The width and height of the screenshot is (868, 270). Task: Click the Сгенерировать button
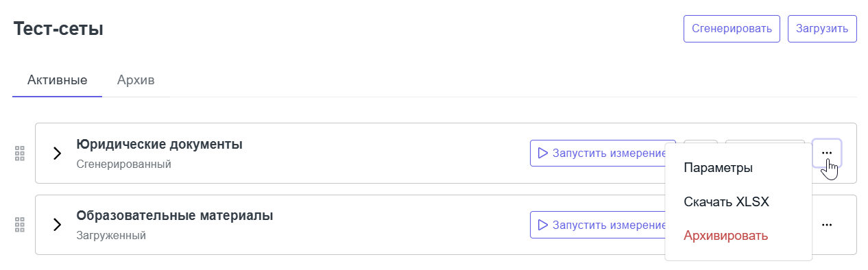732,29
